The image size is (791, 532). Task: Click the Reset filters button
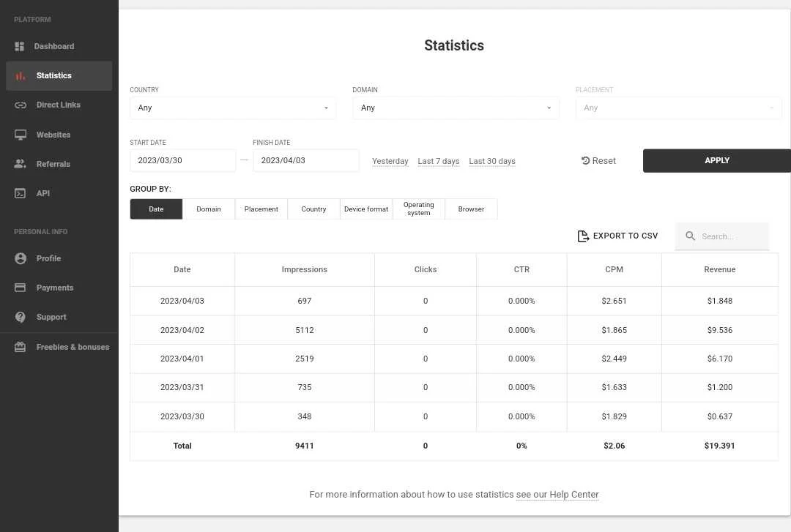tap(598, 160)
